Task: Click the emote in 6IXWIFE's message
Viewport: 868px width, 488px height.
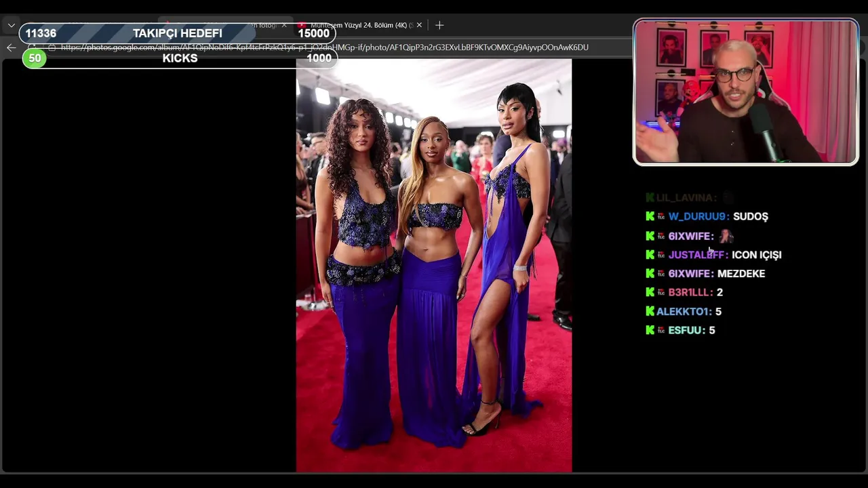Action: pyautogui.click(x=726, y=236)
